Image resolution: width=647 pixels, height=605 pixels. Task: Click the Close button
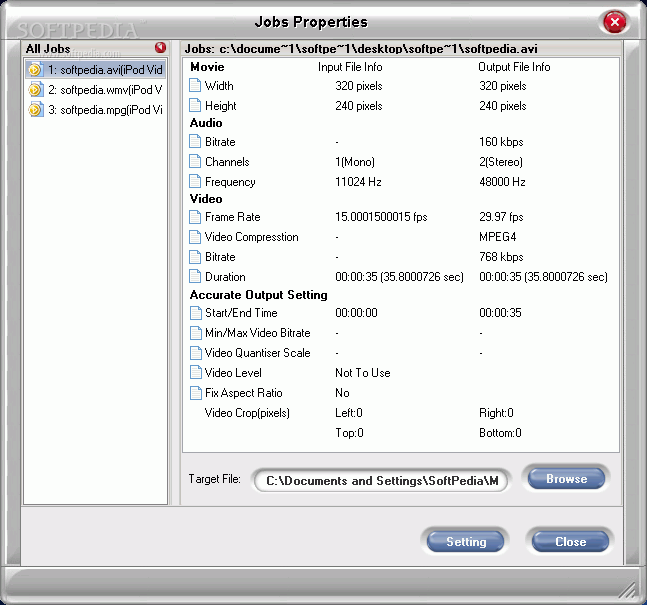point(570,541)
